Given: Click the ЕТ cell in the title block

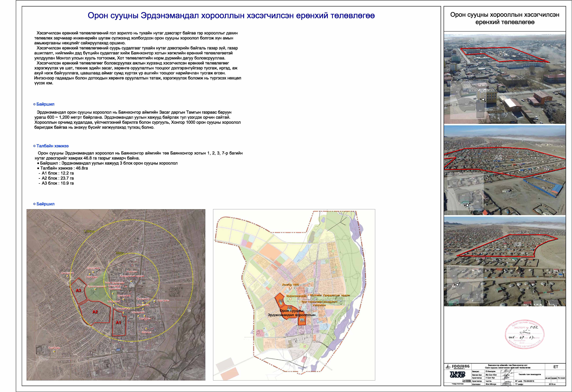Looking at the screenshot, I should (556, 367).
